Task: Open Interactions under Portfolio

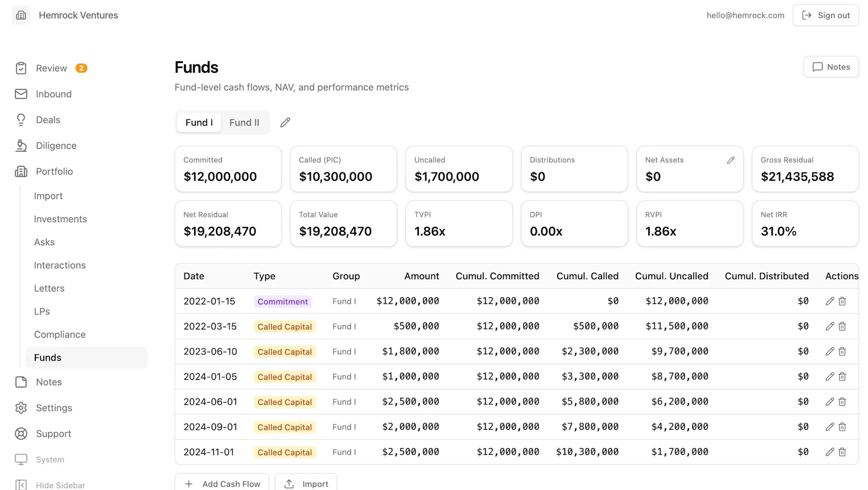Action: point(60,265)
